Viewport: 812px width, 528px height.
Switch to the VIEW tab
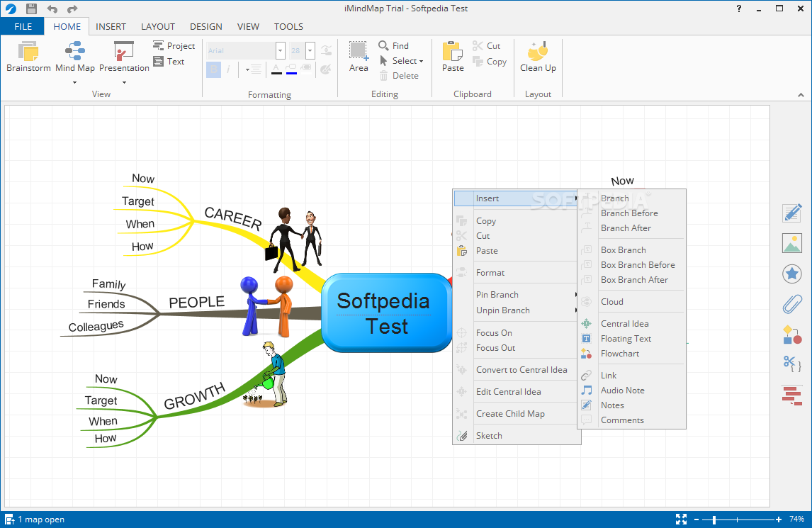click(x=248, y=26)
